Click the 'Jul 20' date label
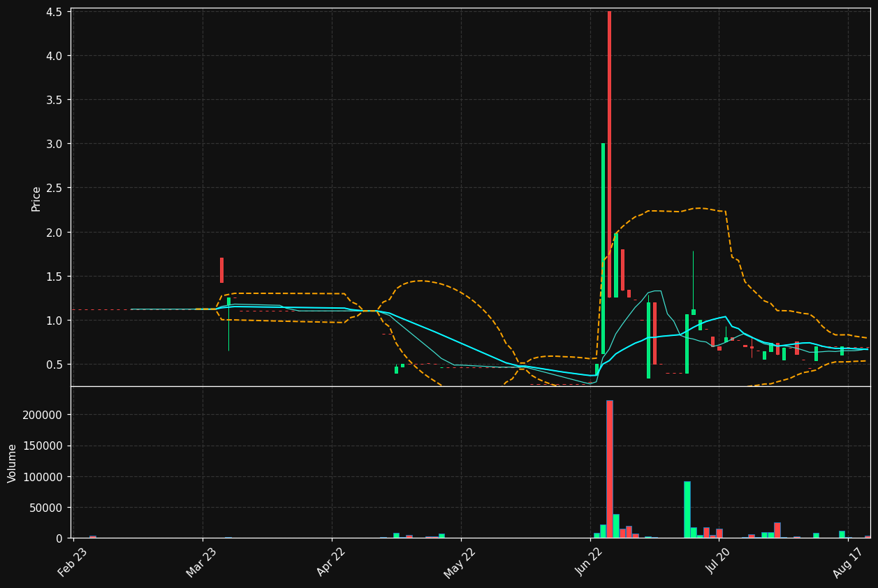 coord(718,562)
